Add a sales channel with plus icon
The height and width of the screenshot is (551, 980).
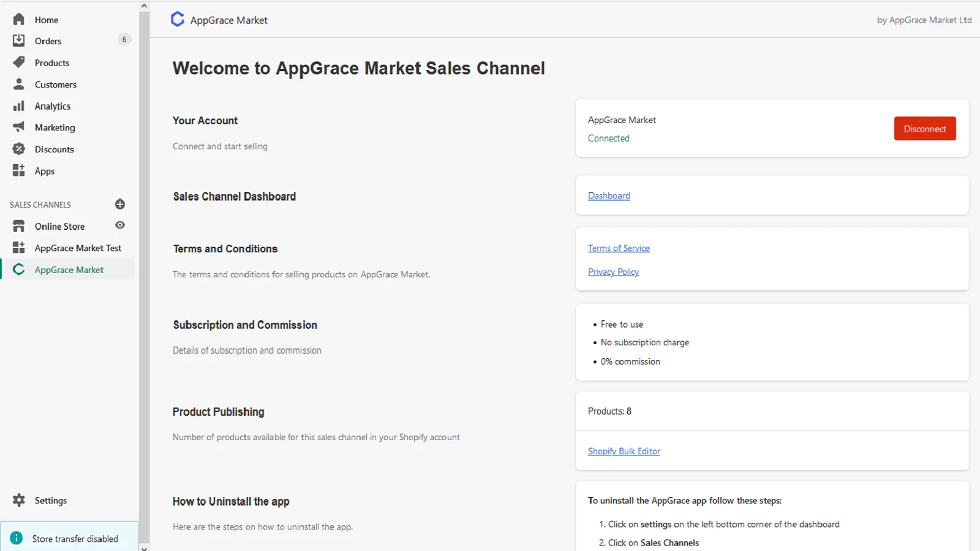point(120,204)
